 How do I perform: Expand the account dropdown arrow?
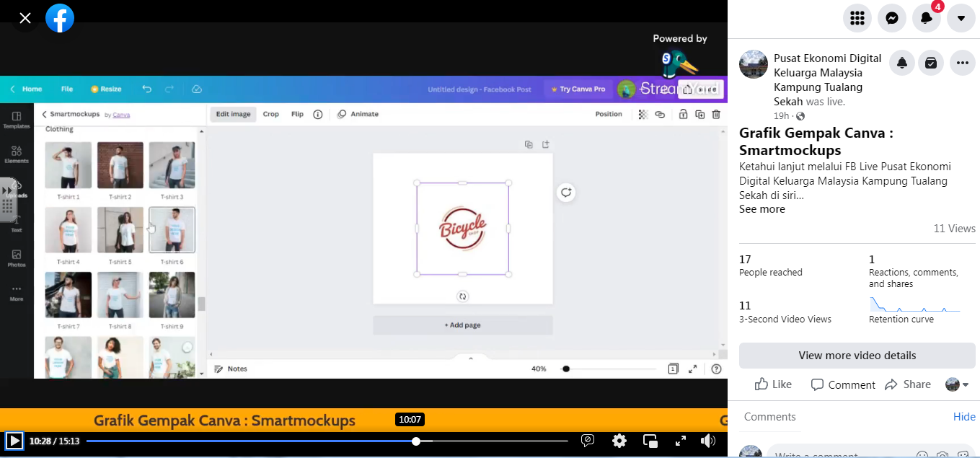[x=961, y=18]
